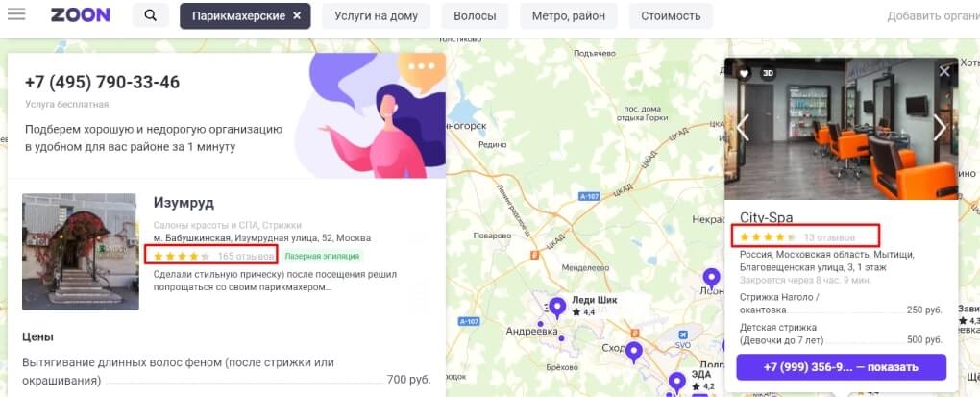Open the Изумруд entrance photo thumbnail
980x397 pixels.
(80, 251)
